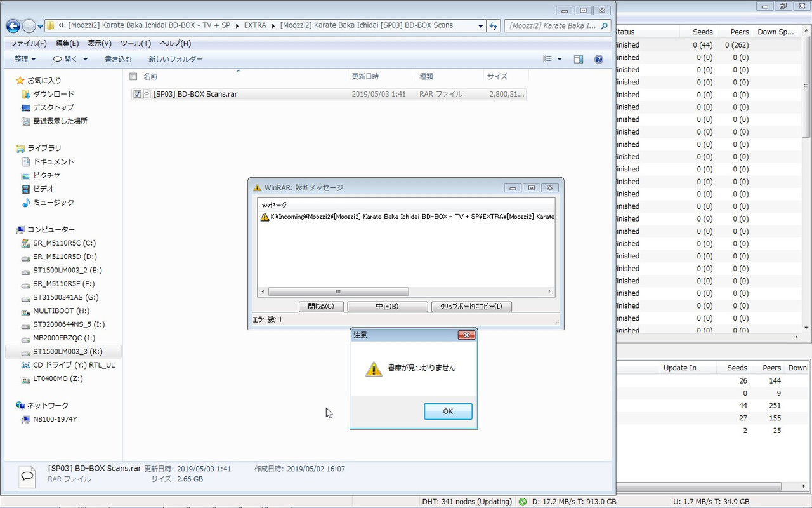Open the 編集(E) menu
The image size is (812, 508).
click(67, 43)
